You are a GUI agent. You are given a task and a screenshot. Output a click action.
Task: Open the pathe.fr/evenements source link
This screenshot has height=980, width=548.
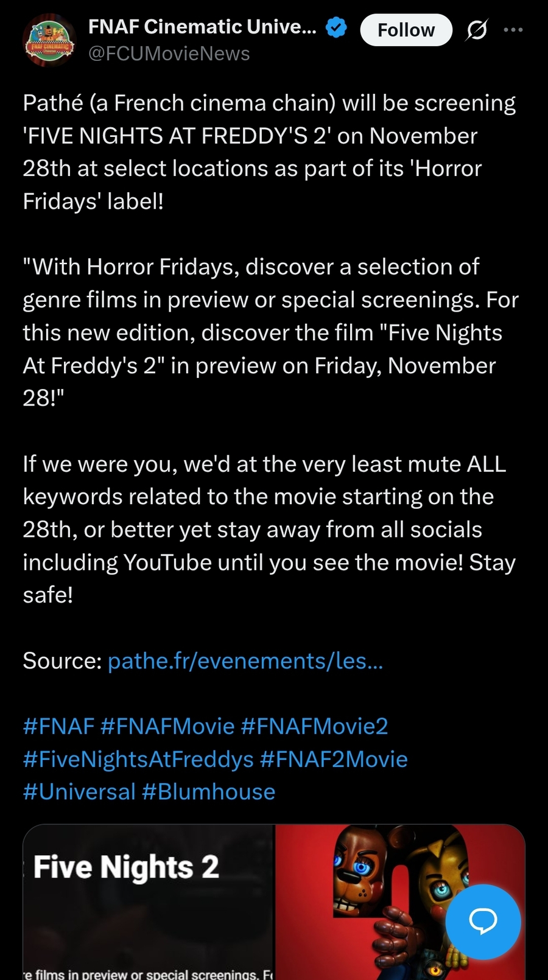click(x=245, y=660)
